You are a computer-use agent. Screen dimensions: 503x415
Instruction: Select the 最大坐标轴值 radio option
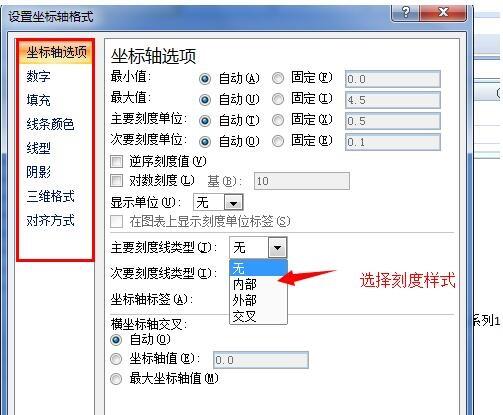116,379
